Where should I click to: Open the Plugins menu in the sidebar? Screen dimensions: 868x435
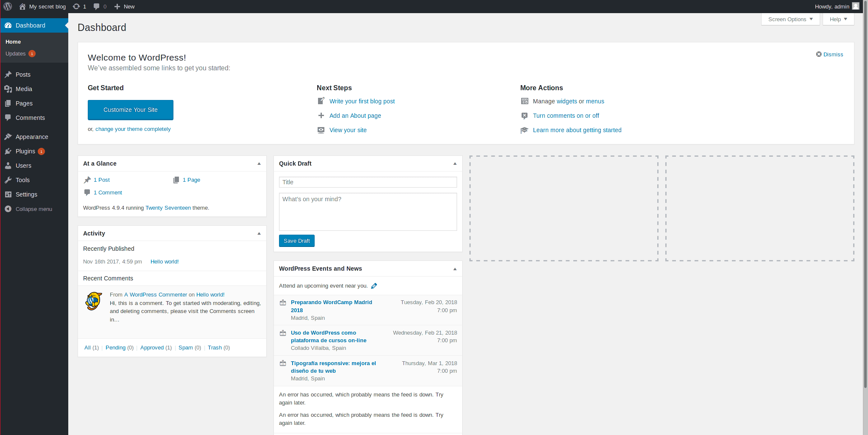(25, 151)
